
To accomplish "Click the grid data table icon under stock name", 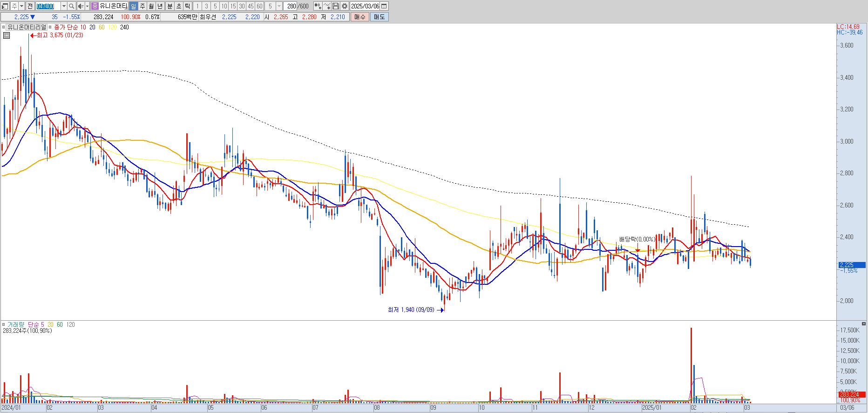I will pyautogui.click(x=6, y=35).
